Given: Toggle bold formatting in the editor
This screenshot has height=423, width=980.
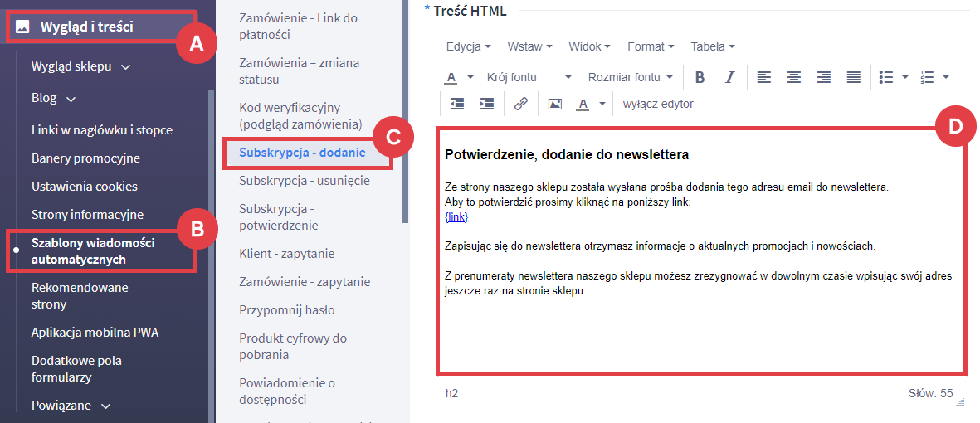Looking at the screenshot, I should pos(700,77).
